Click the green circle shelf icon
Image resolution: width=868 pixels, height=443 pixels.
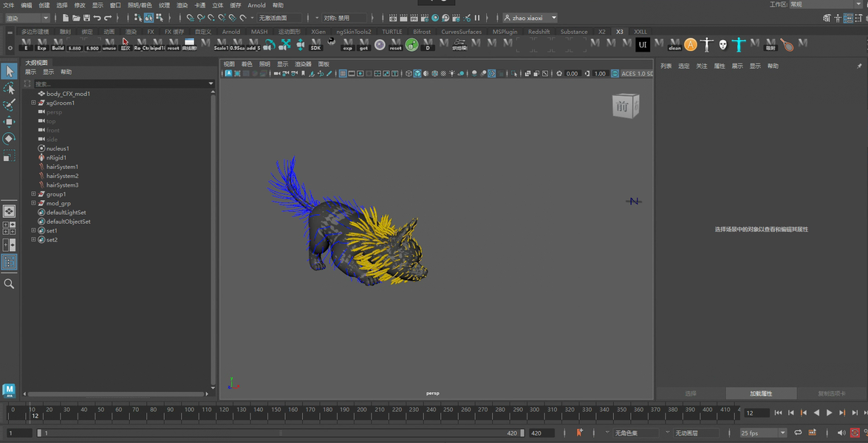(411, 45)
